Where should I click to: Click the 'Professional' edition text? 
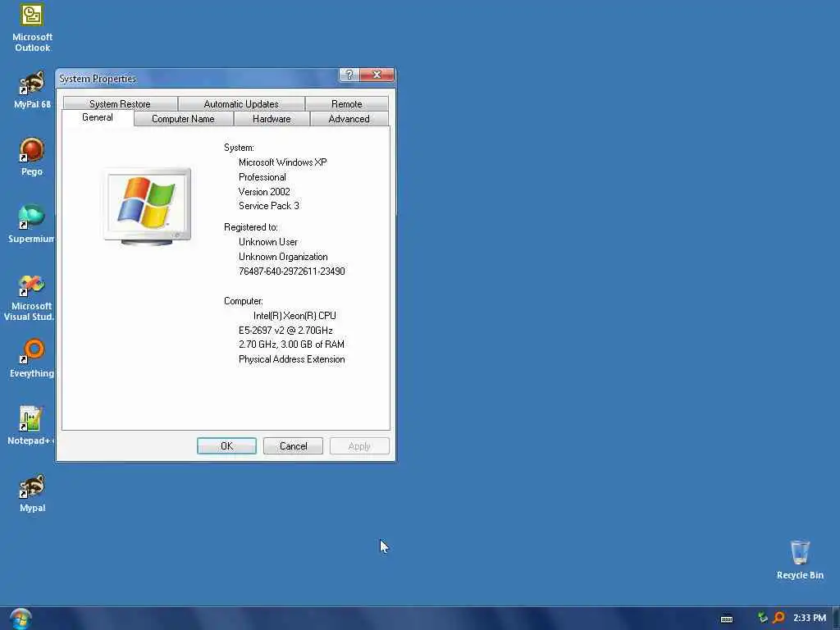pos(262,177)
